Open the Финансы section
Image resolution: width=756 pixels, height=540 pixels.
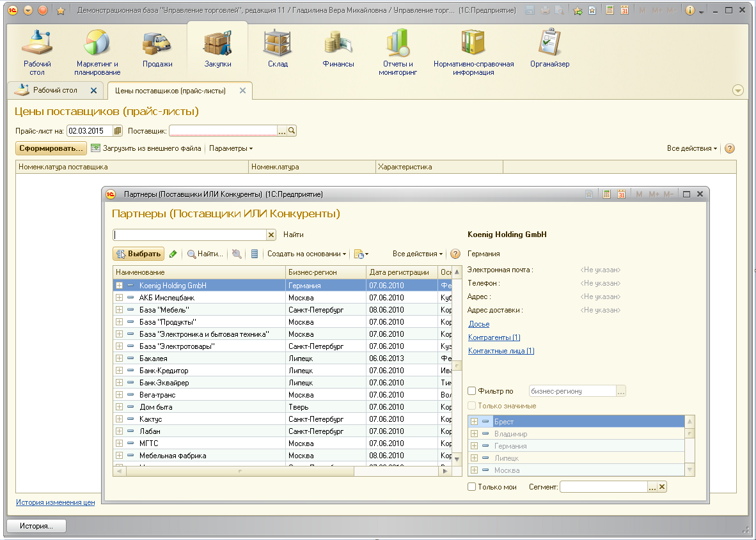click(x=338, y=49)
